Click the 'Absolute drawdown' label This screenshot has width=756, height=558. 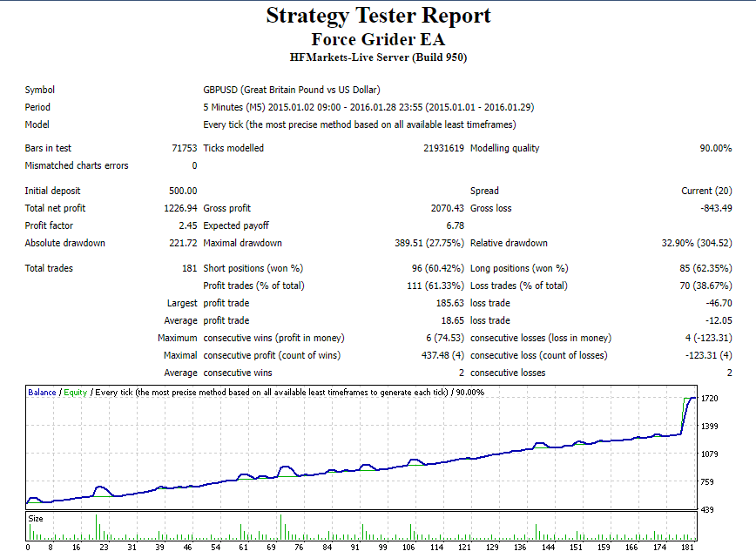(x=65, y=244)
